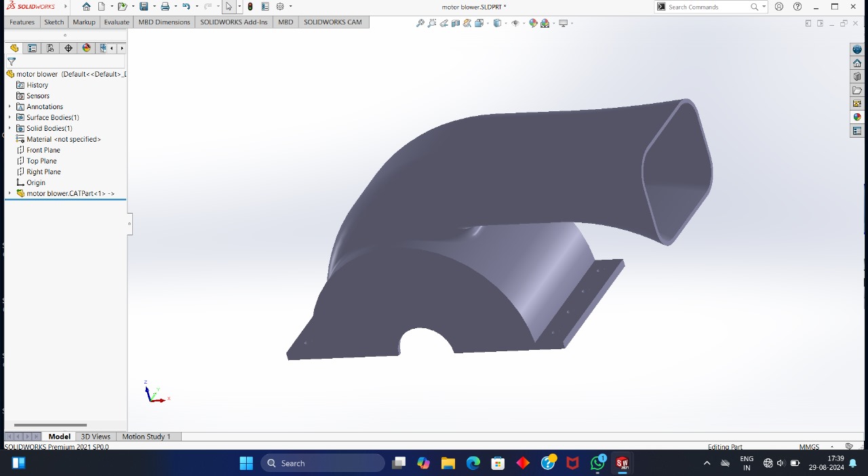
Task: Create a new document with the New icon
Action: pos(101,7)
